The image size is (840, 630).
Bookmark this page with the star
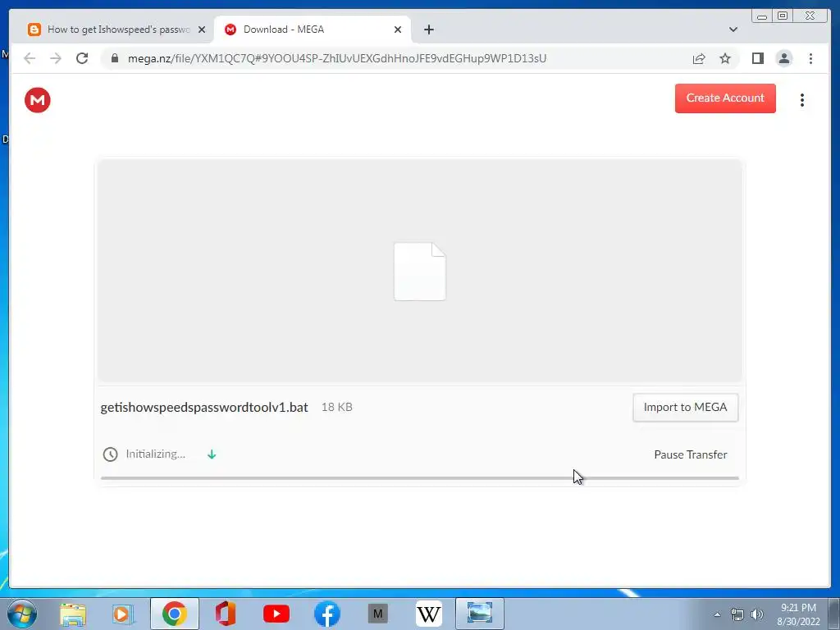[x=725, y=58]
